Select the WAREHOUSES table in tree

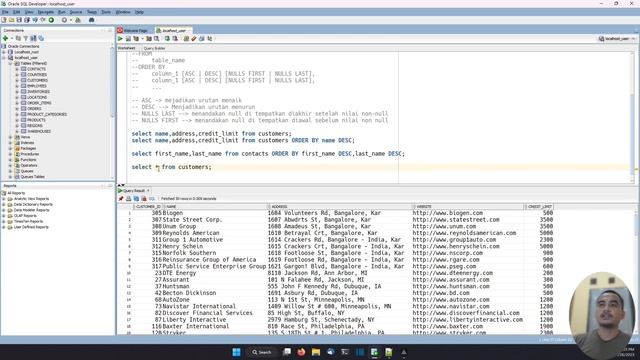(x=39, y=131)
